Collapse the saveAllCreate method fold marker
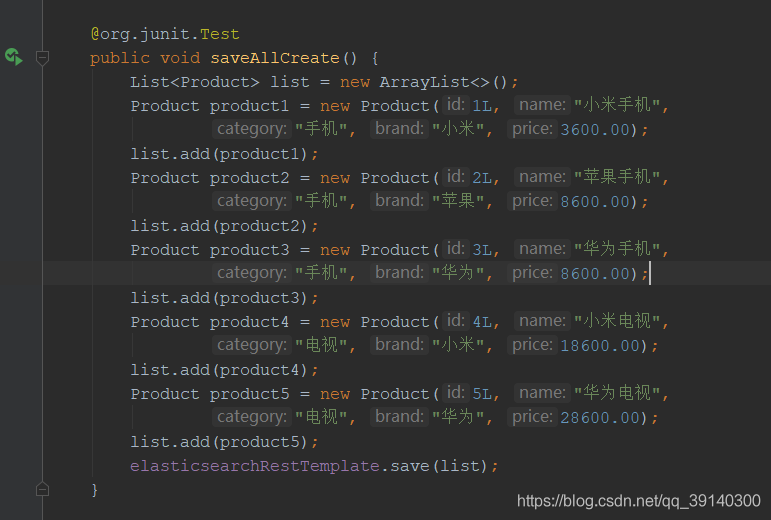 pos(42,58)
